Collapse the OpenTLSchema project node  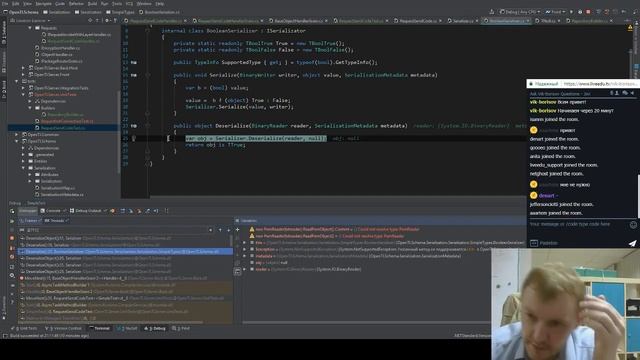(x=17, y=141)
